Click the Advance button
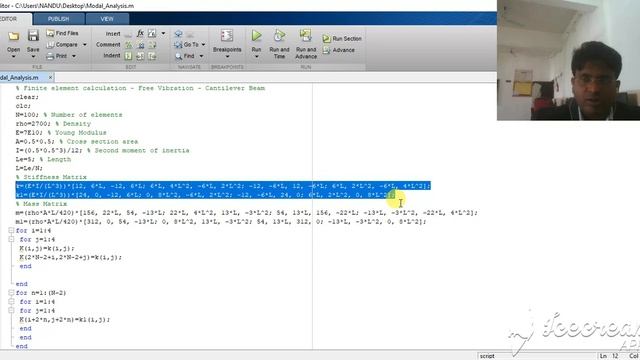Image resolution: width=640 pixels, height=360 pixels. pos(339,50)
